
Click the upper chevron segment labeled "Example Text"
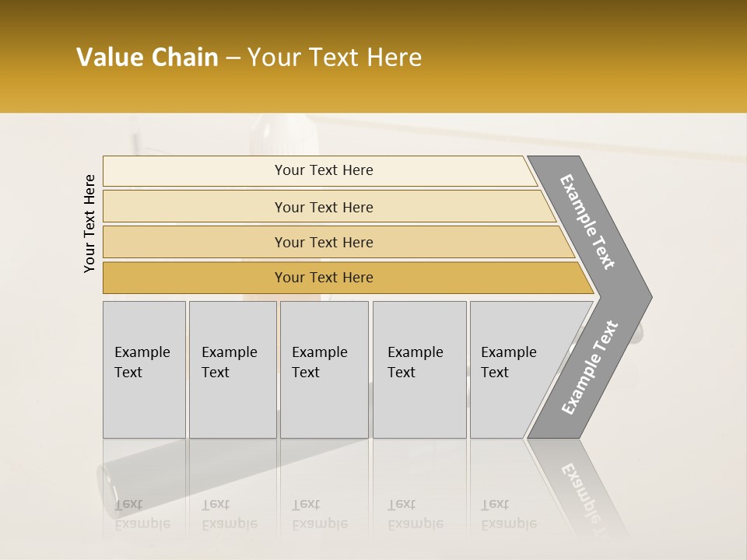coord(589,222)
